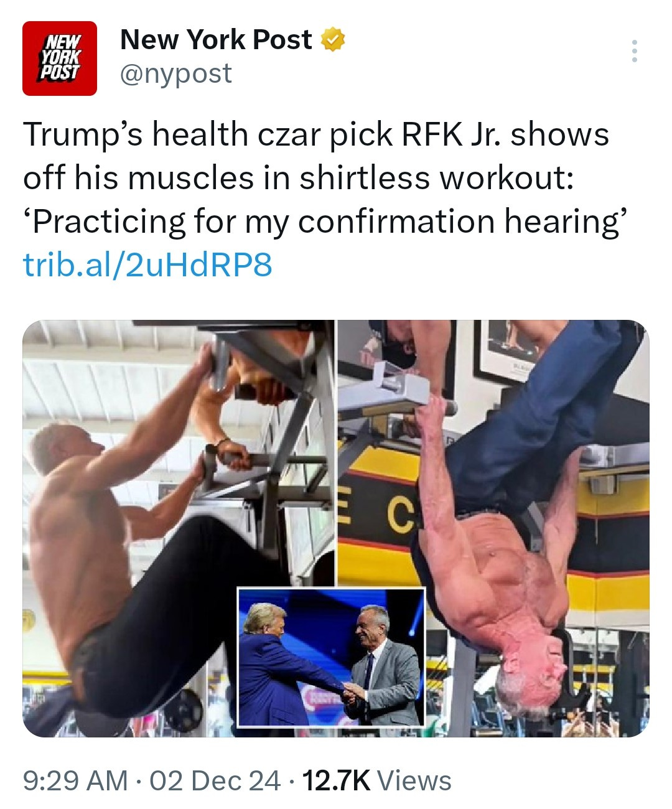Screen dimensions: 672x809
Task: Open the trib.al/2uHdRP8 link
Action: 147,265
